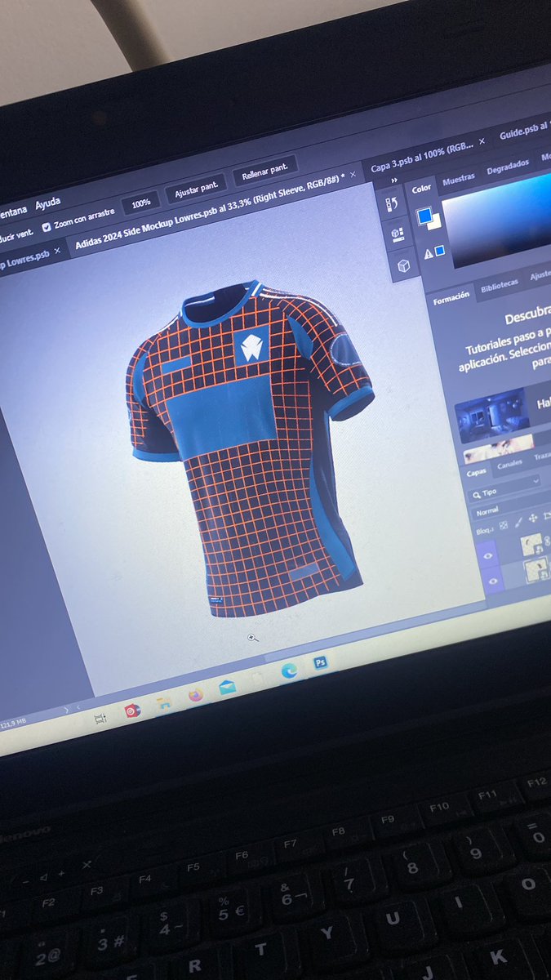Screen dimensions: 551x980
Task: Close the leftmost Lowres.psb document tab
Action: pyautogui.click(x=56, y=250)
